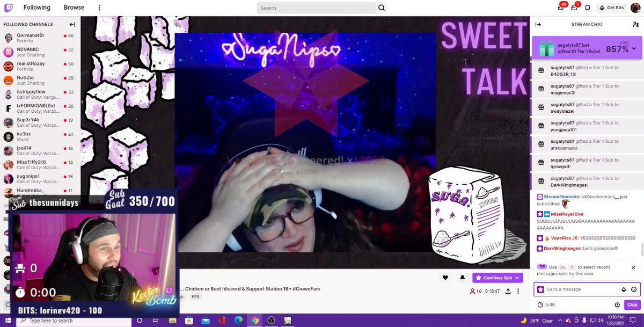Click DarkWingImages username in chat
The height and width of the screenshot is (327, 644).
coord(562,248)
